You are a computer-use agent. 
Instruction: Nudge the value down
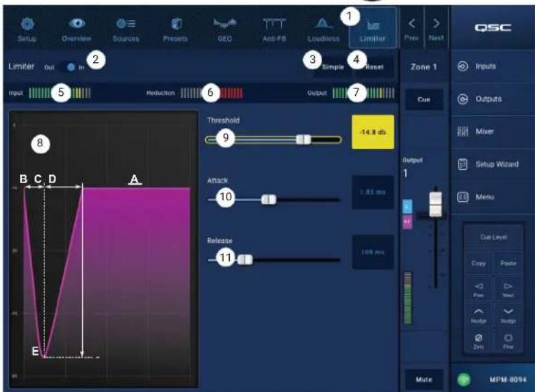coord(508,315)
